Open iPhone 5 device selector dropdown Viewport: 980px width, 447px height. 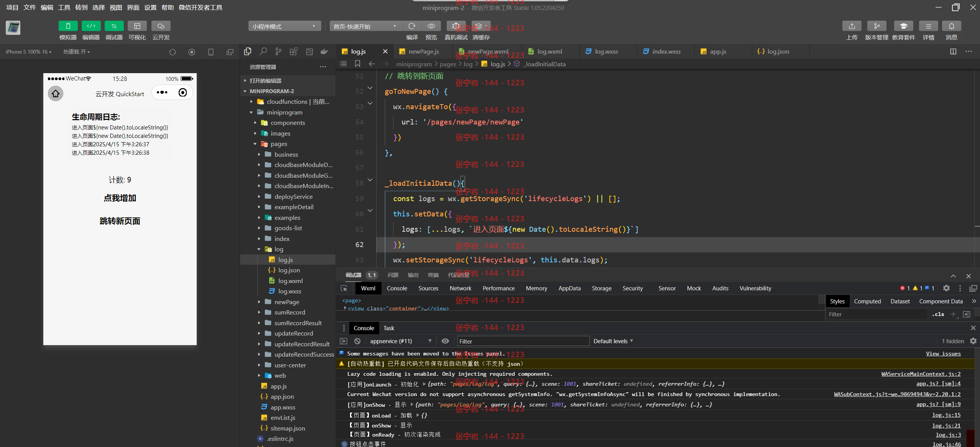[x=28, y=52]
